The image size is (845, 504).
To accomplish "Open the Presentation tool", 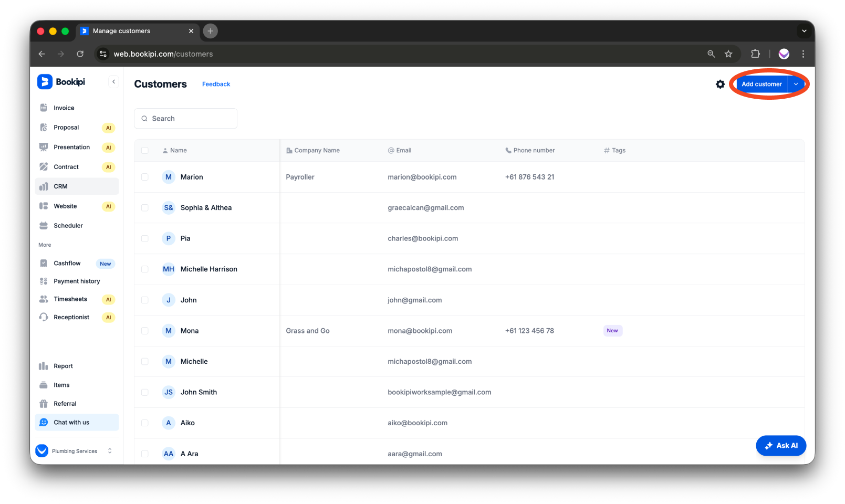I will click(x=71, y=147).
